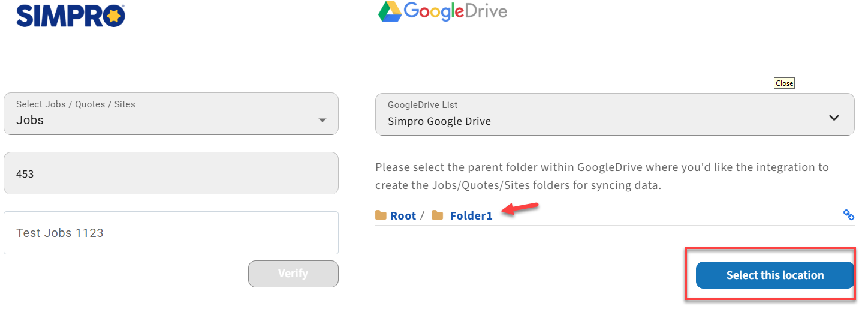Image resolution: width=868 pixels, height=318 pixels.
Task: Click the Close tooltip label
Action: [x=784, y=83]
